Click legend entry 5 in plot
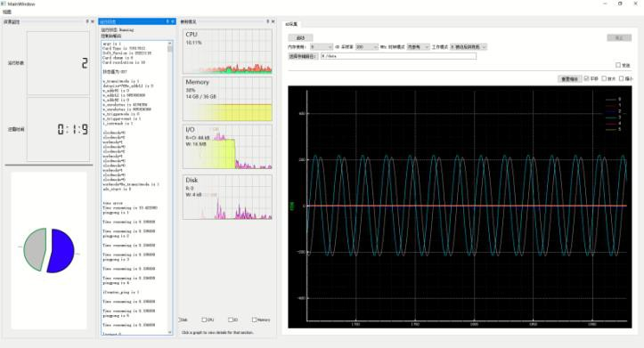 pos(614,129)
